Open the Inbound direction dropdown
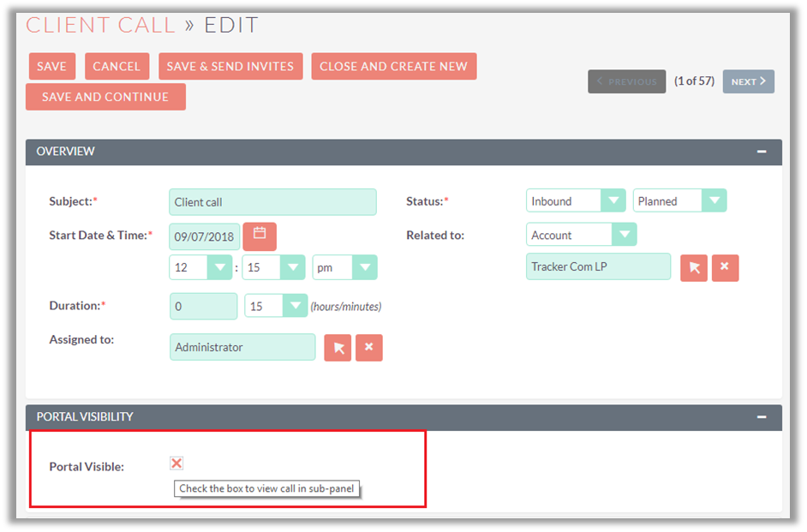 tap(576, 201)
